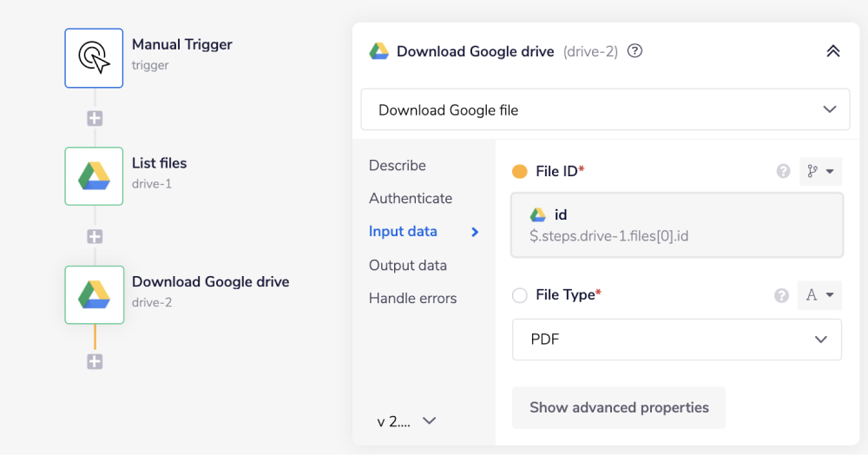Viewport: 868px width, 455px height.
Task: Click the List files Google Drive icon
Action: click(x=94, y=176)
